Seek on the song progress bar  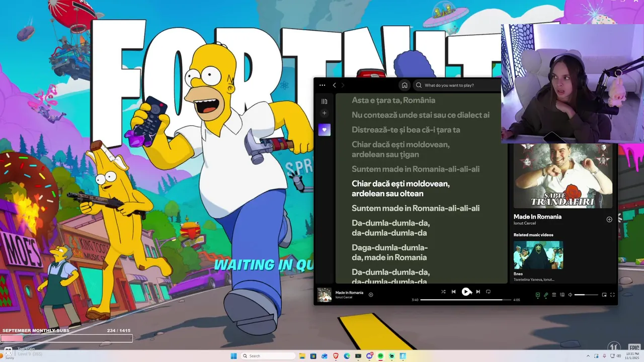(x=465, y=300)
